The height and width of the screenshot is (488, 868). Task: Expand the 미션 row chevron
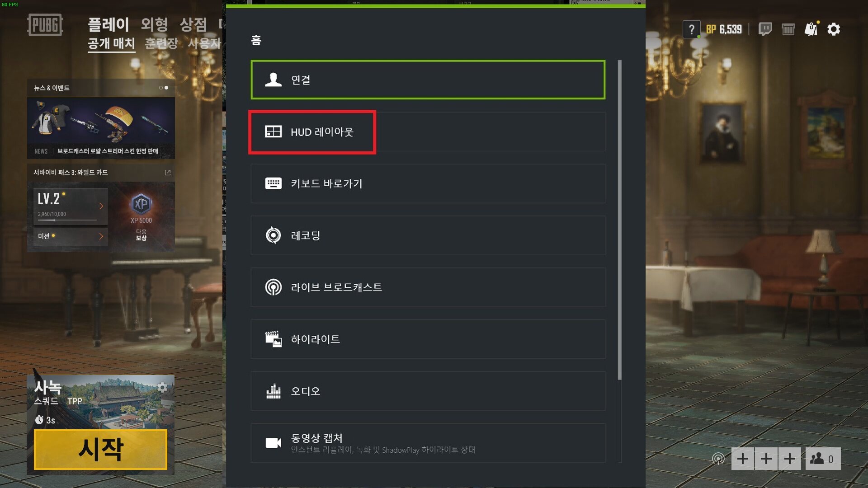[x=101, y=236]
